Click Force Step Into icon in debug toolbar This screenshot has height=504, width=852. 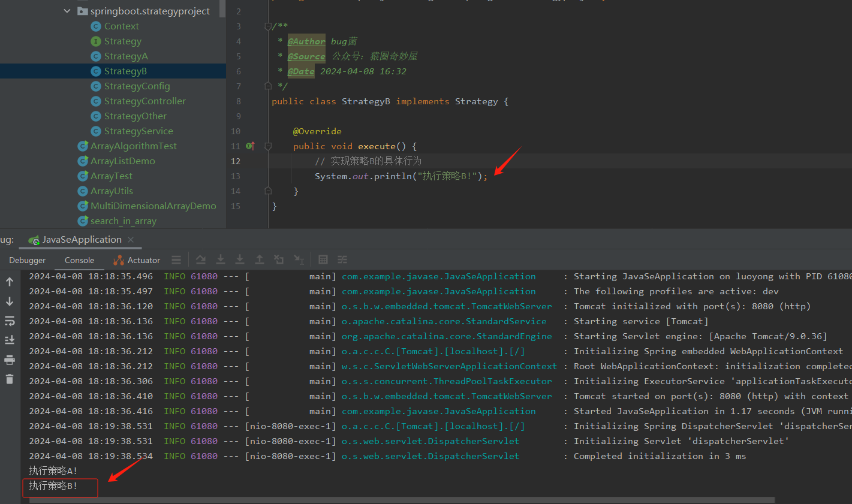tap(240, 259)
